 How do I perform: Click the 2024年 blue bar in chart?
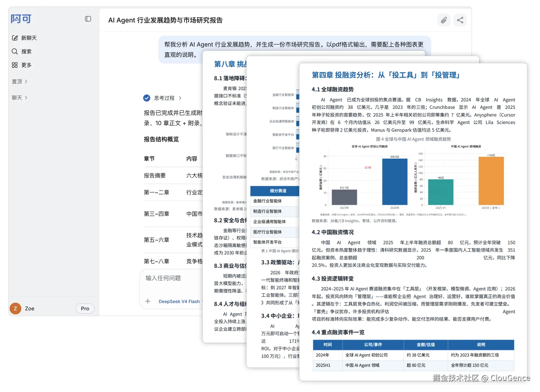tap(395, 182)
